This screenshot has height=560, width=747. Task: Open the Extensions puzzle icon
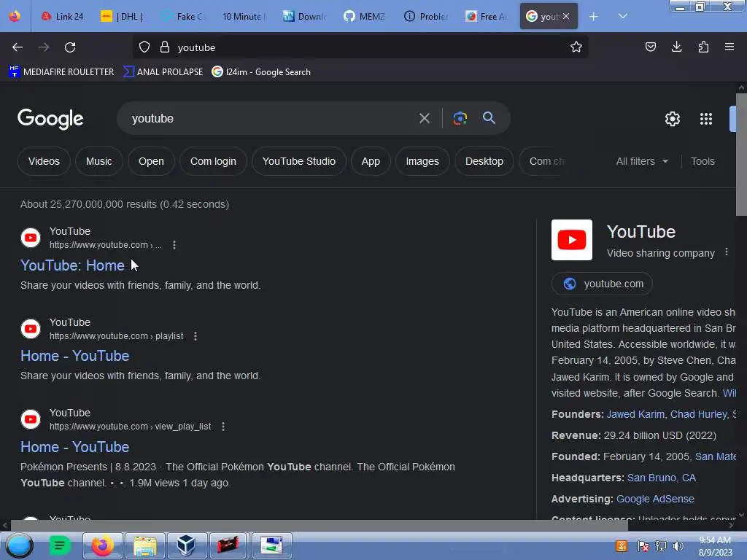pyautogui.click(x=703, y=47)
